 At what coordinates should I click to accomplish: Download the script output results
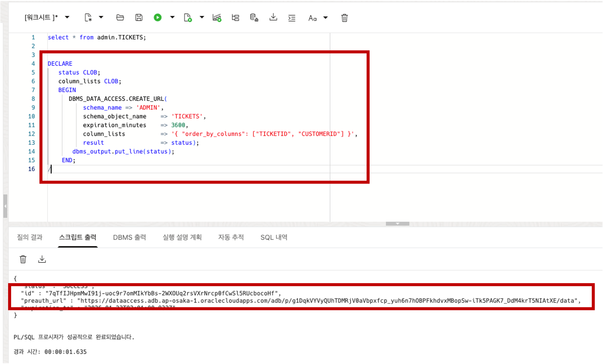42,259
